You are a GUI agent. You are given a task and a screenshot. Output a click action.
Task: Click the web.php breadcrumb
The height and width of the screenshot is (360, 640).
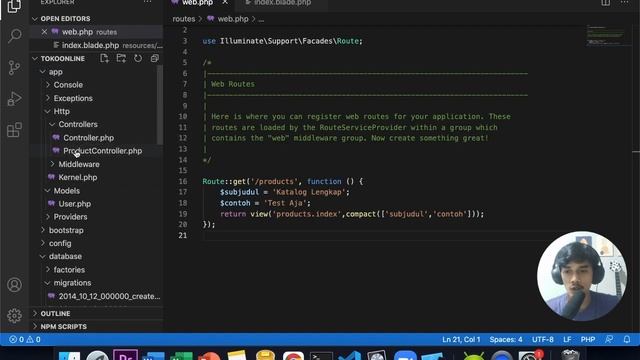pos(233,19)
